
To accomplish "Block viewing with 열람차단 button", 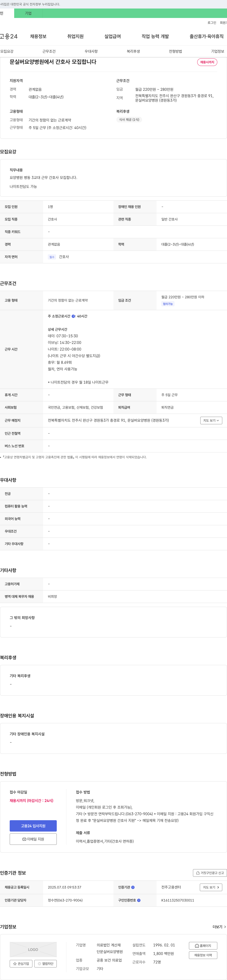I will pos(46,964).
